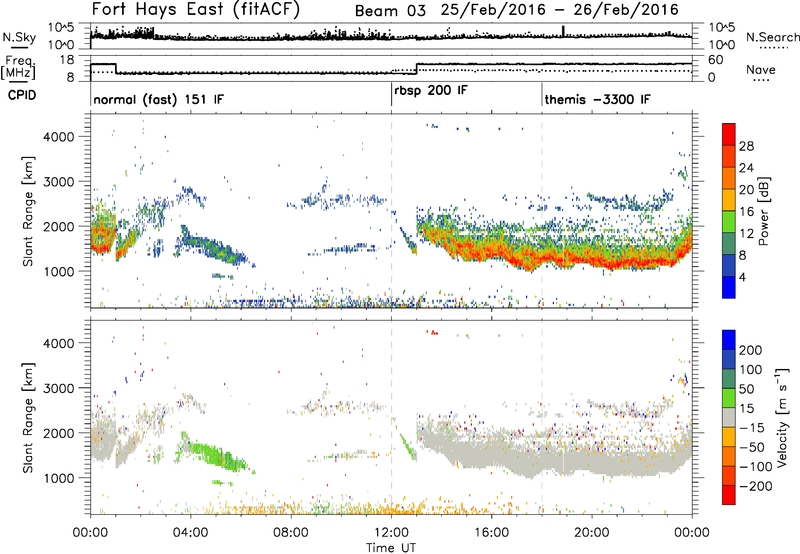Click the '08:00' time axis tick label
The height and width of the screenshot is (554, 800).
[291, 533]
